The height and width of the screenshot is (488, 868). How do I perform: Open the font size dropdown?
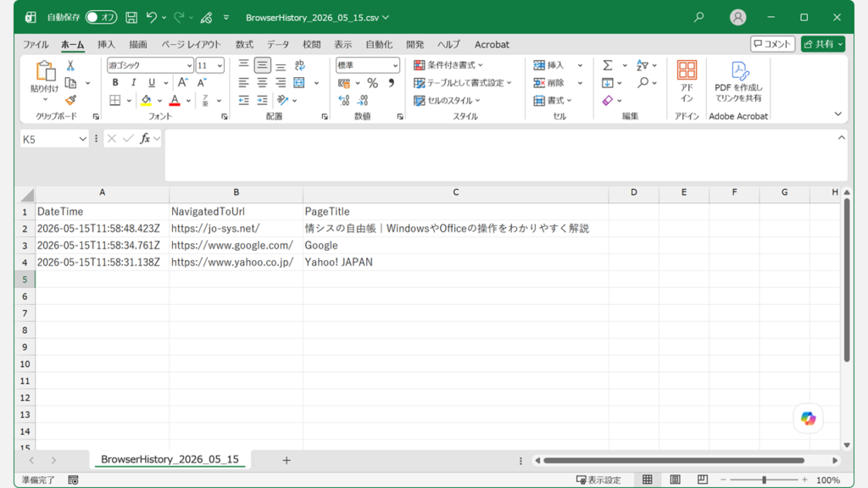click(x=220, y=65)
